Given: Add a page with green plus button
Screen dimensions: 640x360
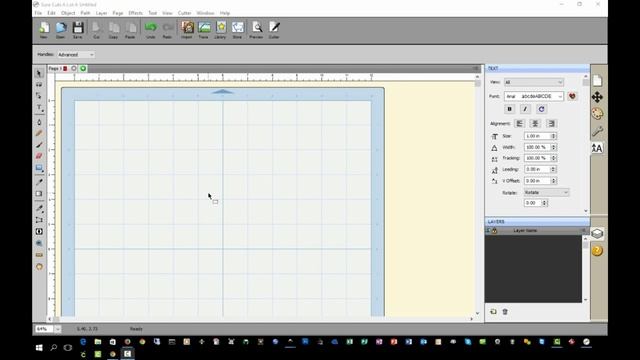Looking at the screenshot, I should 83,69.
